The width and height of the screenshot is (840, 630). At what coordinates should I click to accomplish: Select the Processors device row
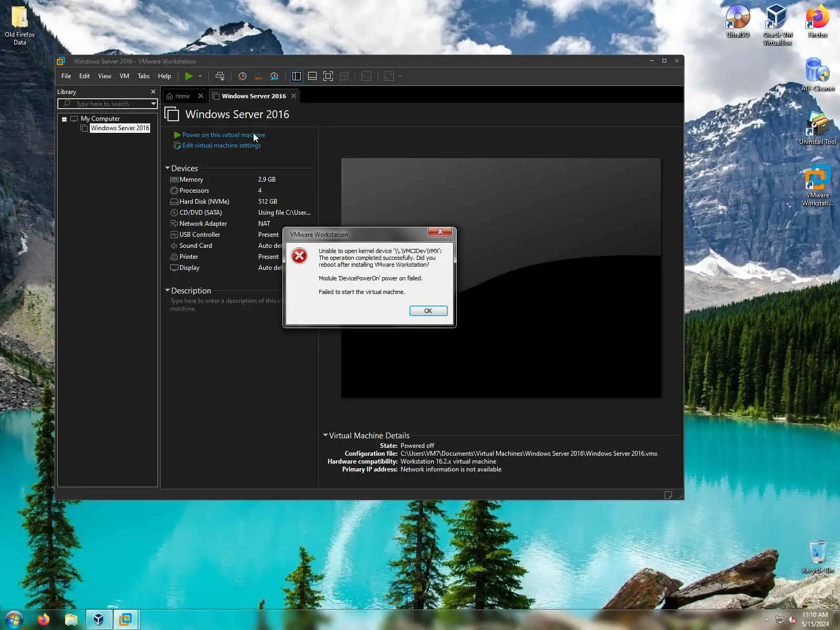tap(241, 191)
